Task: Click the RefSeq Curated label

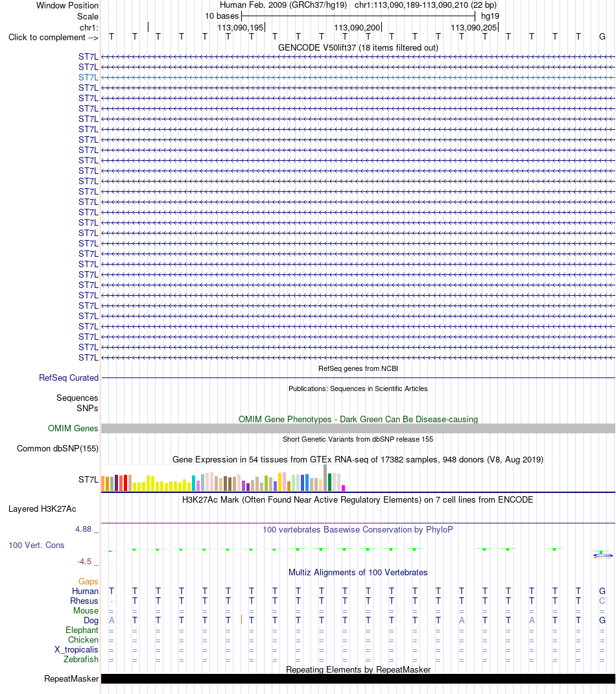Action: [x=69, y=377]
